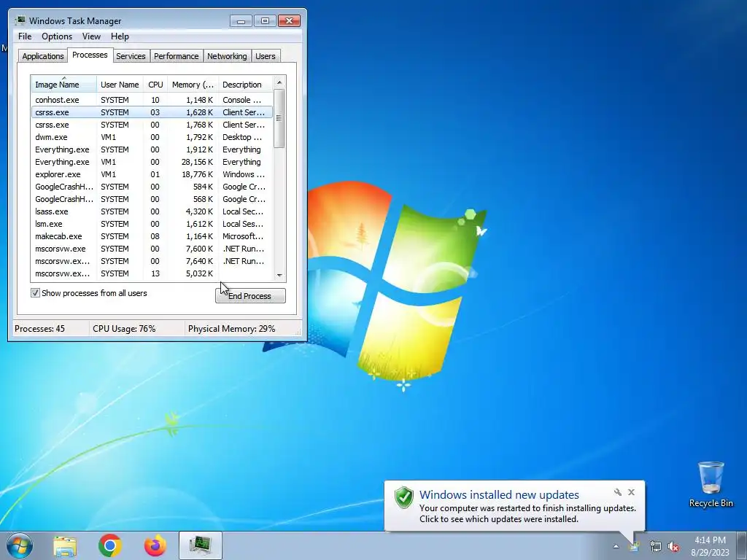This screenshot has width=747, height=560.
Task: Open the Help menu
Action: click(x=120, y=36)
